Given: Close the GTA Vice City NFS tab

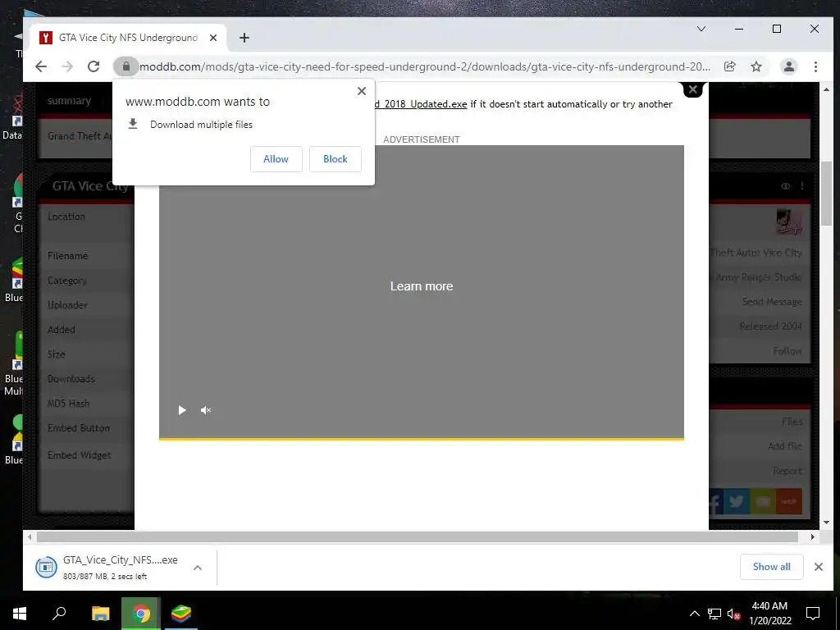Looking at the screenshot, I should [213, 38].
